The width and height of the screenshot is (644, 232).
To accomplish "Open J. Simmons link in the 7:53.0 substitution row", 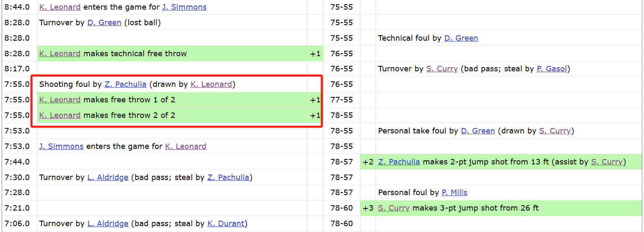I will [61, 146].
